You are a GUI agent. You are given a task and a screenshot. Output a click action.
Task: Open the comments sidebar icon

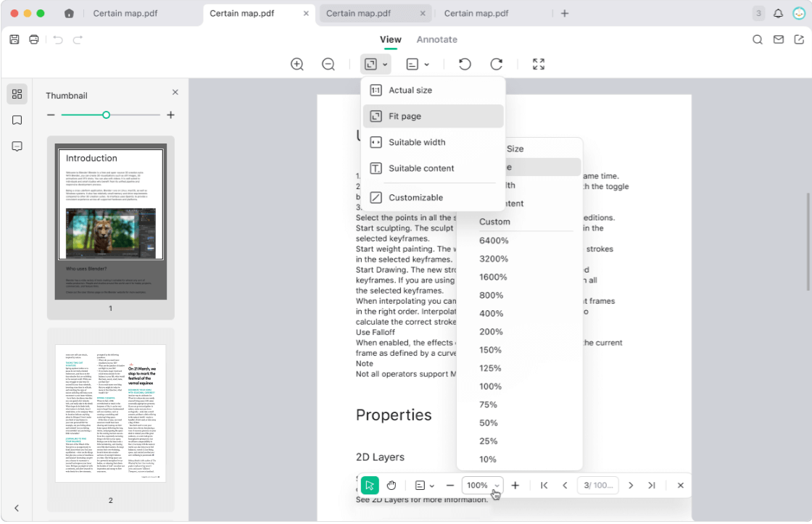tap(17, 146)
